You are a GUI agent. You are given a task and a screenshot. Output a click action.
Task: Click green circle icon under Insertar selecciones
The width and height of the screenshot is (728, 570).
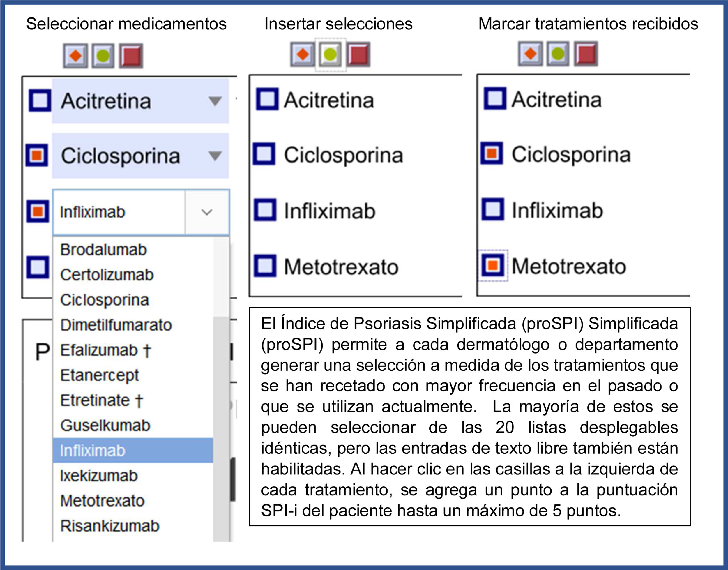pos(330,54)
